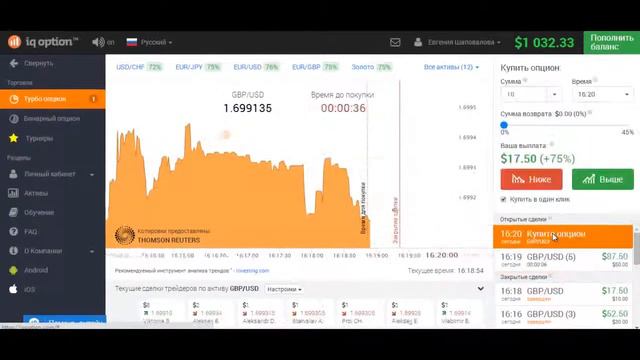Click the $17.50 (+75%) payout value
The image size is (640, 360).
coord(538,159)
